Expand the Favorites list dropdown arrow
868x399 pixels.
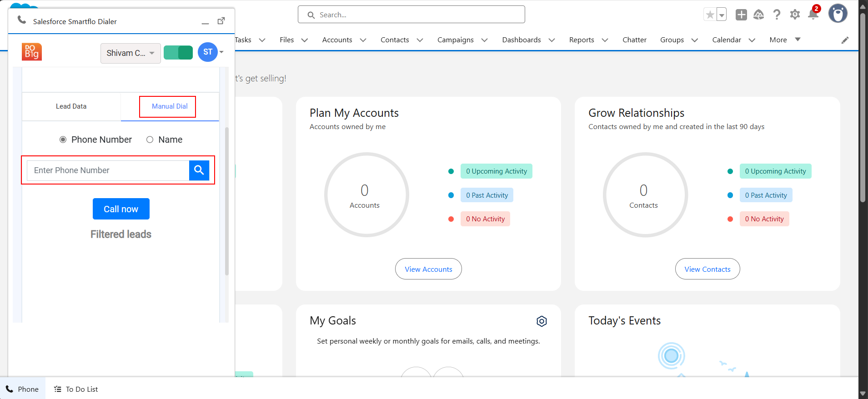coord(722,15)
